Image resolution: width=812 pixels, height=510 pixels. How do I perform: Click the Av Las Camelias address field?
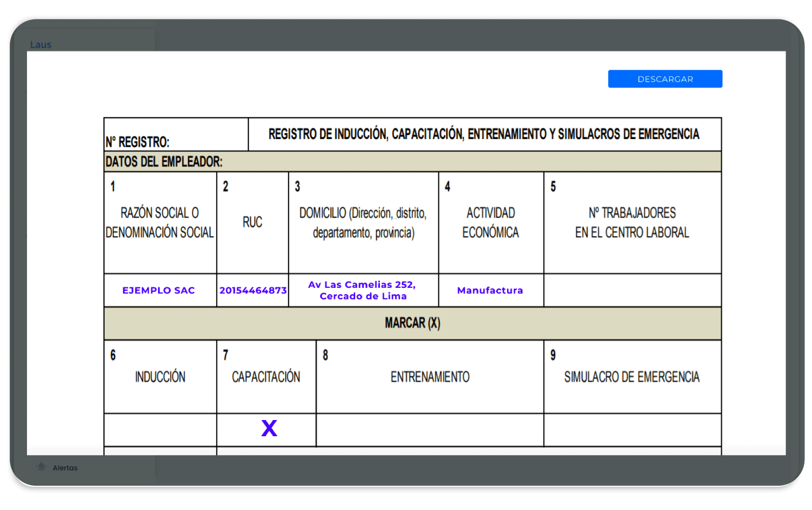[x=363, y=291]
